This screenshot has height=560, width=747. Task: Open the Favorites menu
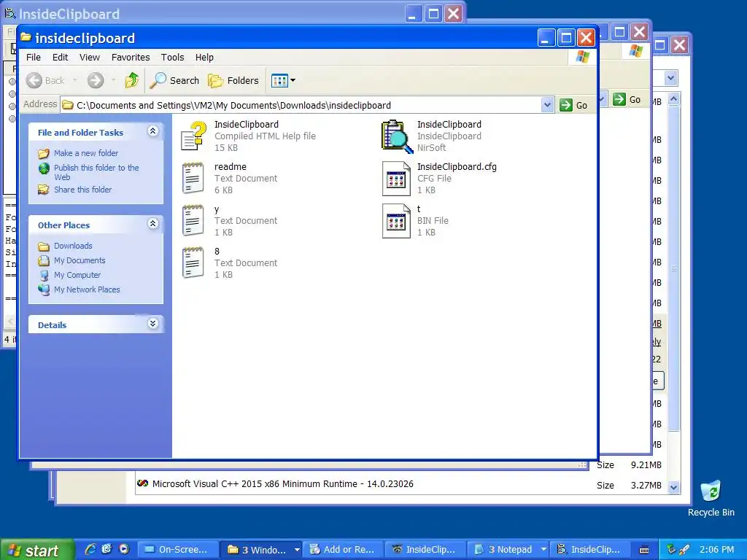[131, 57]
